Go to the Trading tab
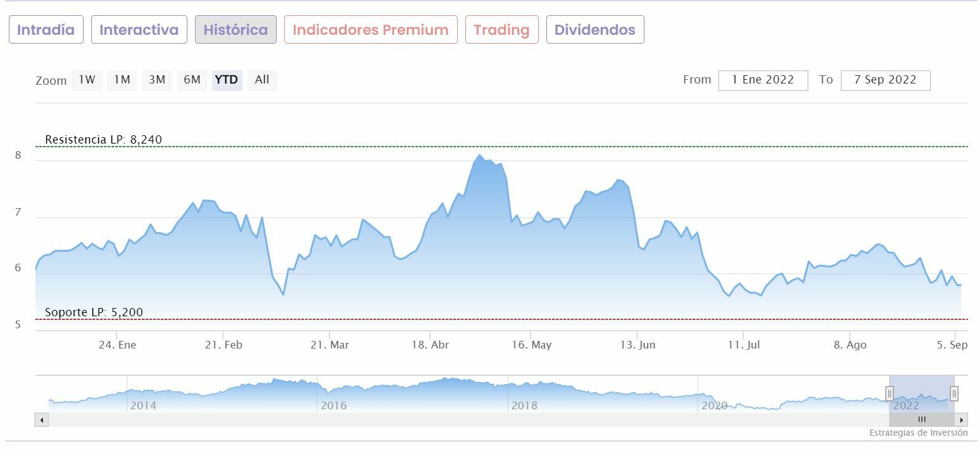Image resolution: width=980 pixels, height=456 pixels. [501, 30]
